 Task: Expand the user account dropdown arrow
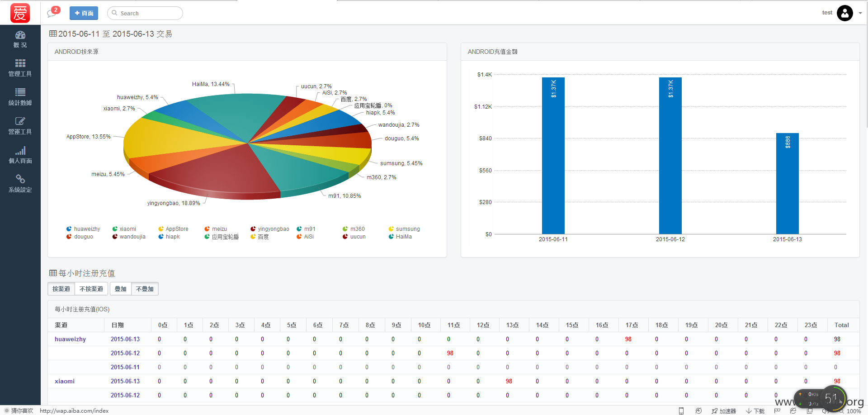860,13
